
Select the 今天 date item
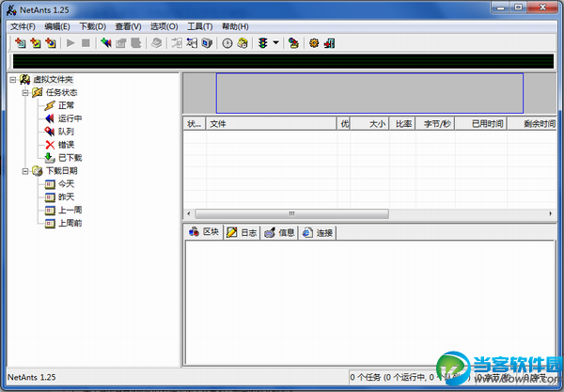point(66,184)
